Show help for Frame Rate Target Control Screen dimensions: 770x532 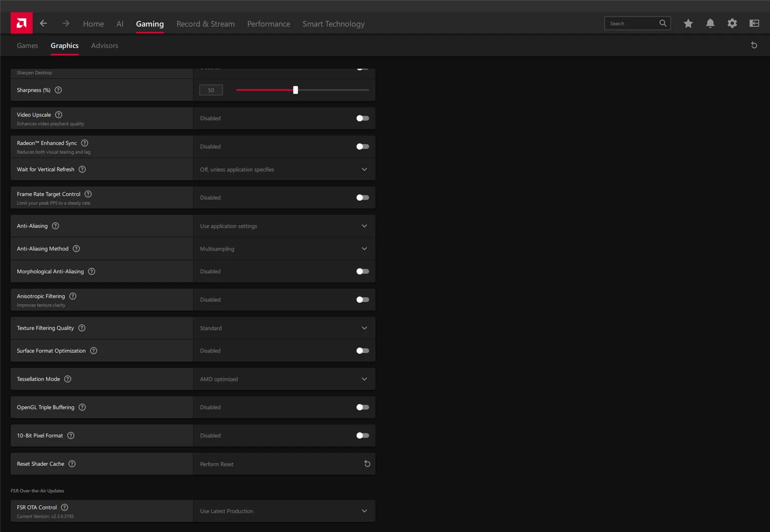point(88,194)
